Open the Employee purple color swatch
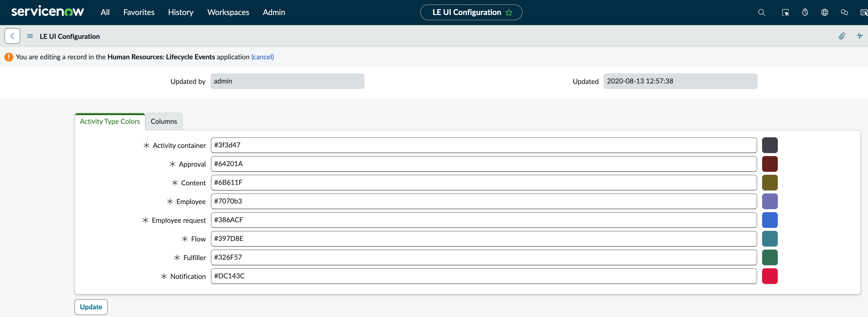The width and height of the screenshot is (868, 317). click(770, 201)
